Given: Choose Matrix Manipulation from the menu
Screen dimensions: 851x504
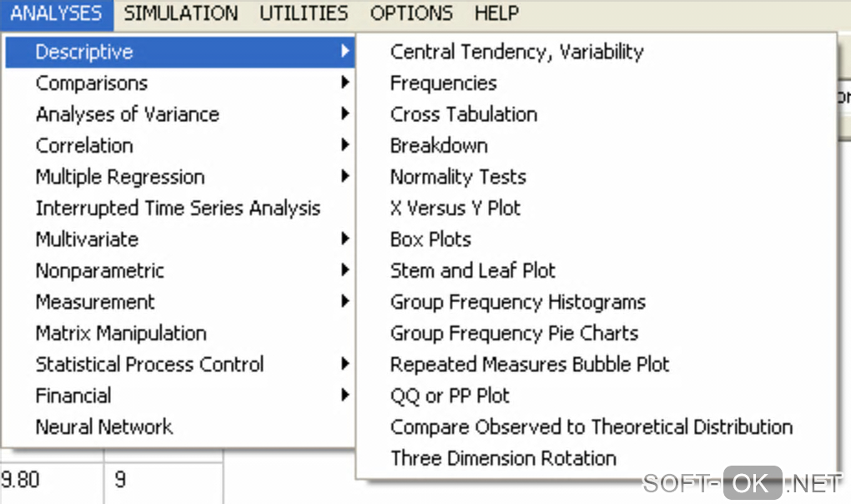Looking at the screenshot, I should [x=121, y=333].
